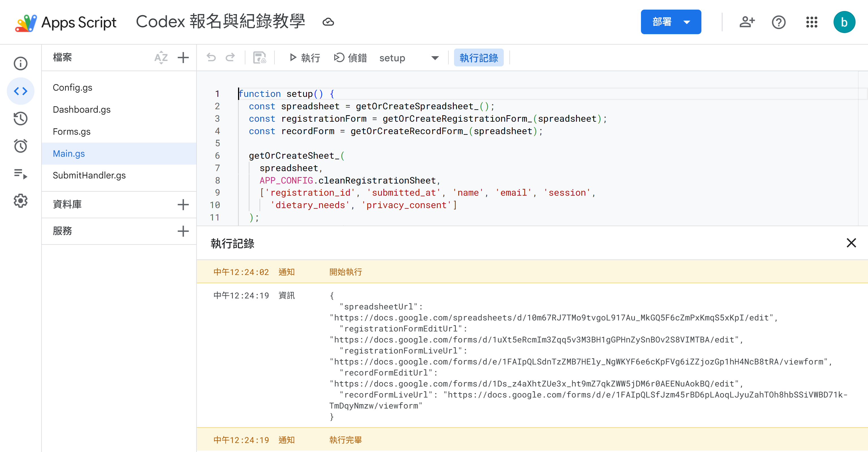Sort files alphabetically with AZ icon

coord(161,58)
